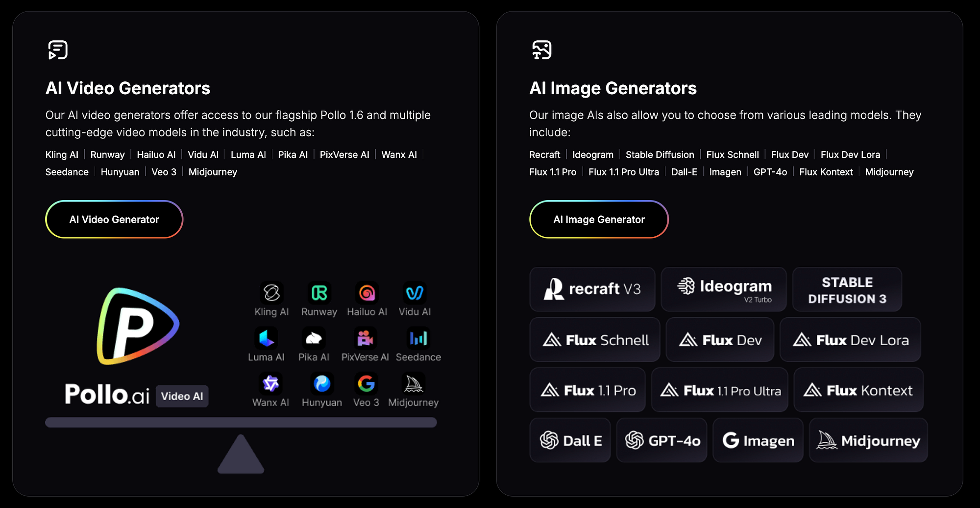Follow the Imagen text link in the image model list
This screenshot has height=508, width=980.
pos(725,172)
